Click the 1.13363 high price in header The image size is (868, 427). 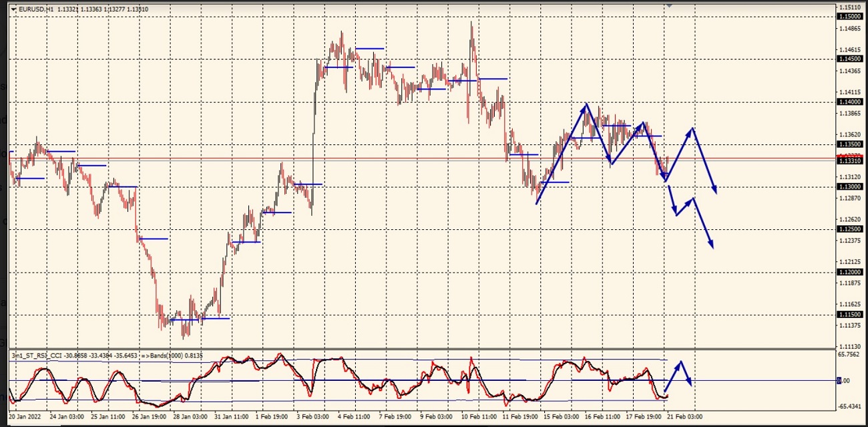pyautogui.click(x=91, y=9)
